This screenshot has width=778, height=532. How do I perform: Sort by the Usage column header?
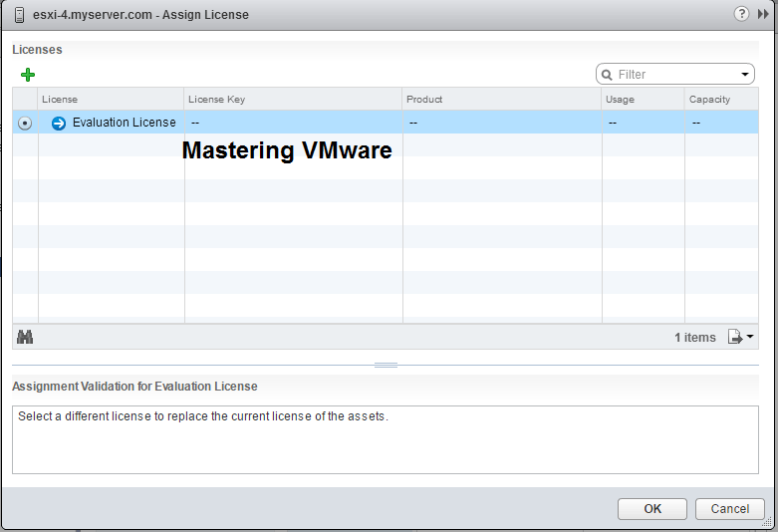[644, 100]
